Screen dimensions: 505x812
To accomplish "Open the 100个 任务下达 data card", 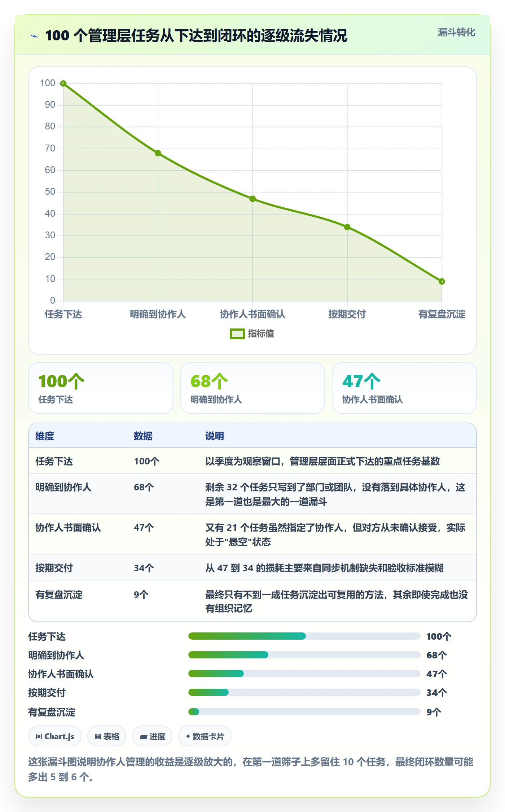I will click(101, 388).
